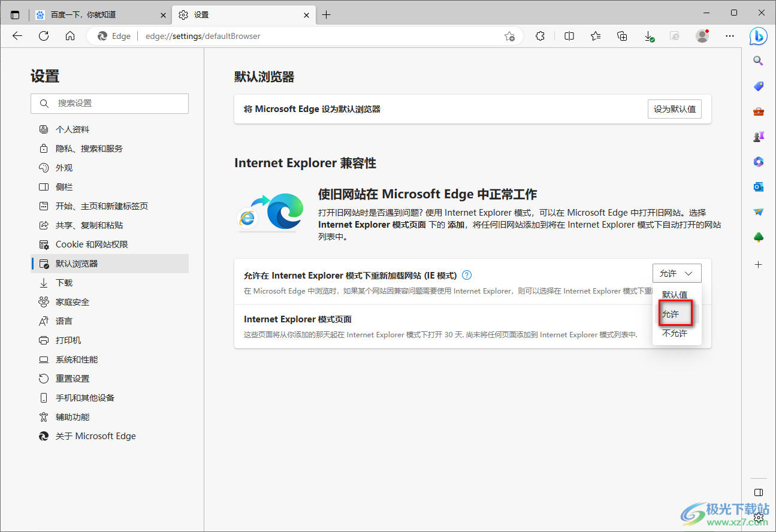The height and width of the screenshot is (532, 776).
Task: Open sidebar Microsoft 365 icon
Action: click(759, 162)
